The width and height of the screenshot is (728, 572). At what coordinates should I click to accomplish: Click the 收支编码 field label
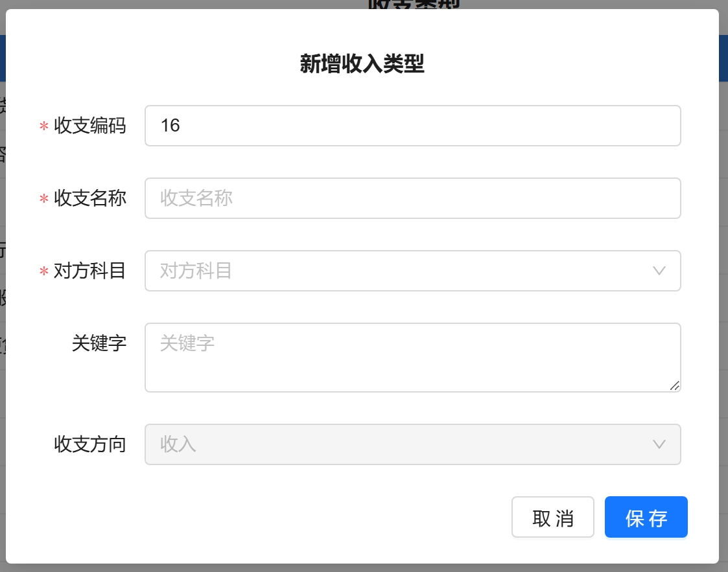(x=89, y=126)
